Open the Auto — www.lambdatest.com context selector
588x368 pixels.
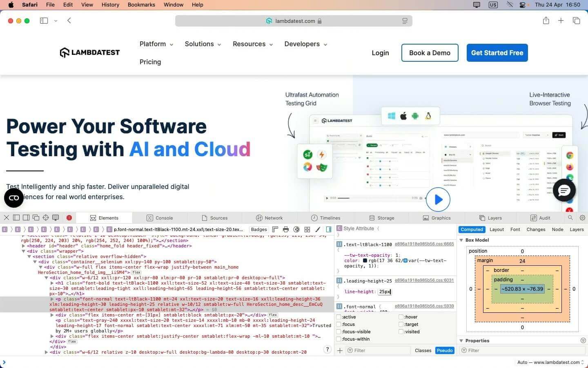(550, 362)
